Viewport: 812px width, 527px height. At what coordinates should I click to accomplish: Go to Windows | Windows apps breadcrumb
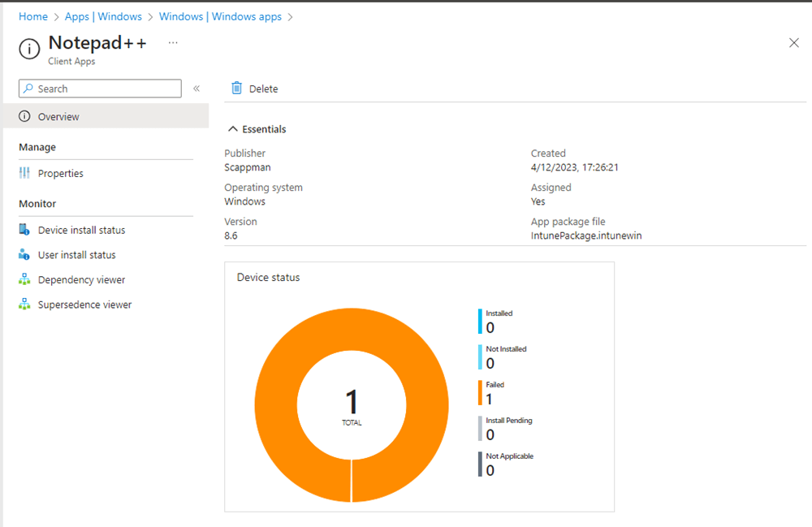(x=220, y=16)
